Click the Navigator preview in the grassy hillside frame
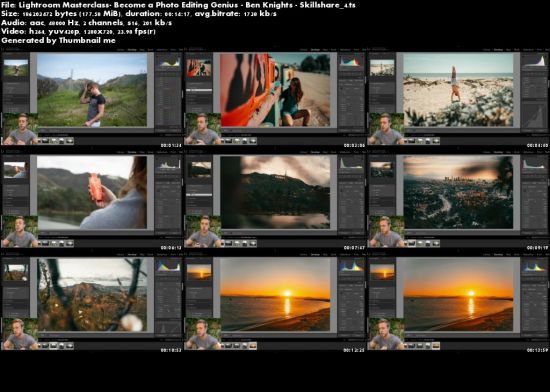Viewport: 550px width, 392px height. pyautogui.click(x=16, y=68)
